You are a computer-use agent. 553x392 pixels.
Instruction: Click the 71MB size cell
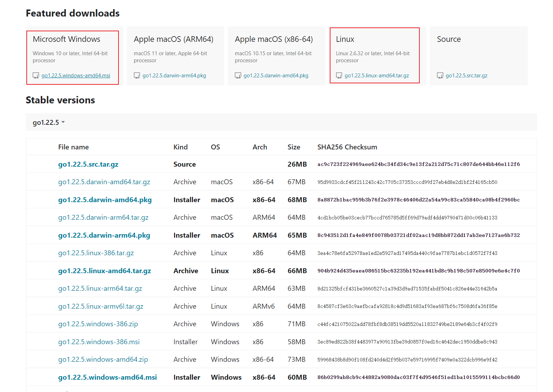click(x=296, y=324)
